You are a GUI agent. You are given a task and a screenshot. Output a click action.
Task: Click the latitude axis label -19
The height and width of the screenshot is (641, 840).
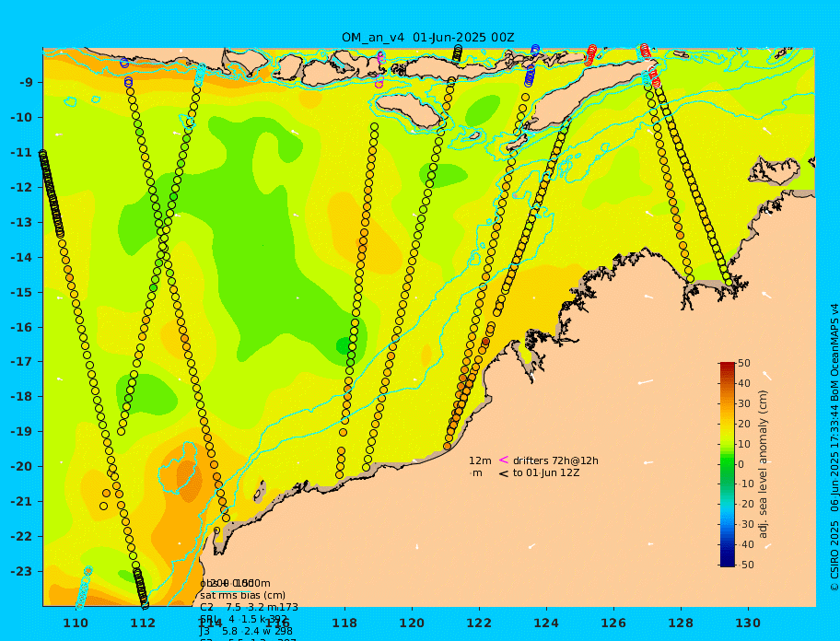coord(21,432)
